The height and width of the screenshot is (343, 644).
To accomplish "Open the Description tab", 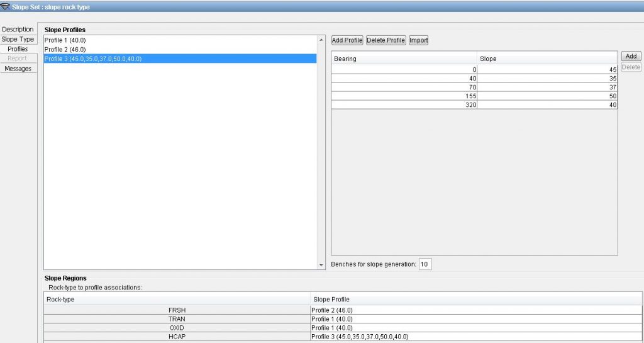I will [x=18, y=30].
